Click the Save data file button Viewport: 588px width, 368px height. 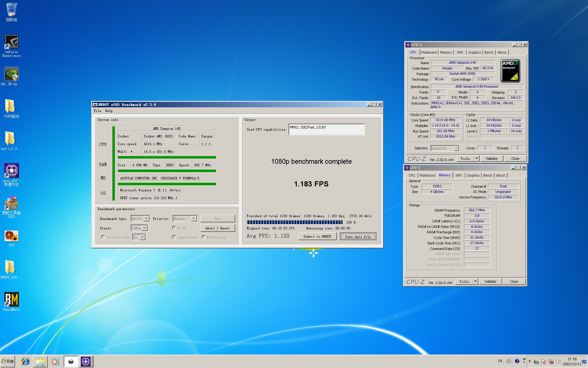(358, 236)
